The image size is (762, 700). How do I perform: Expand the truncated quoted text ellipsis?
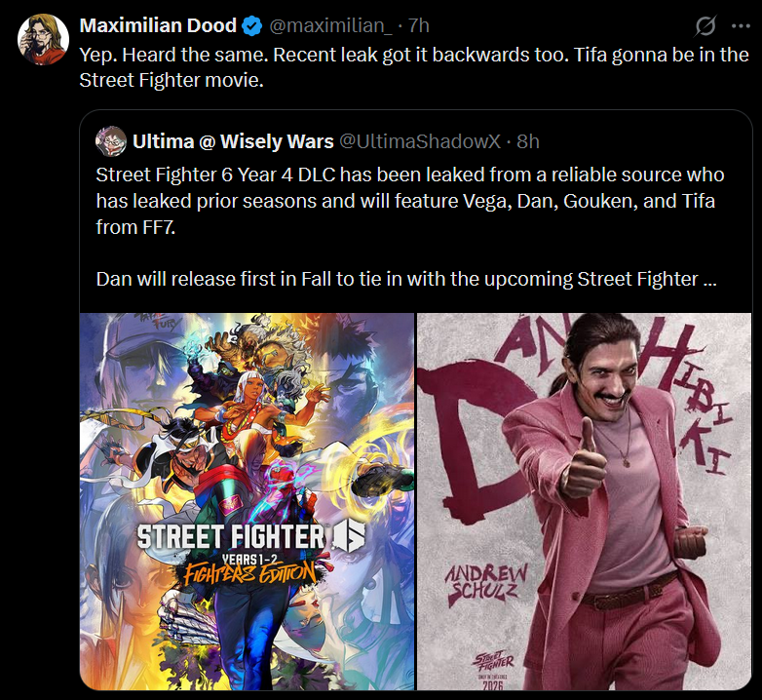click(709, 280)
